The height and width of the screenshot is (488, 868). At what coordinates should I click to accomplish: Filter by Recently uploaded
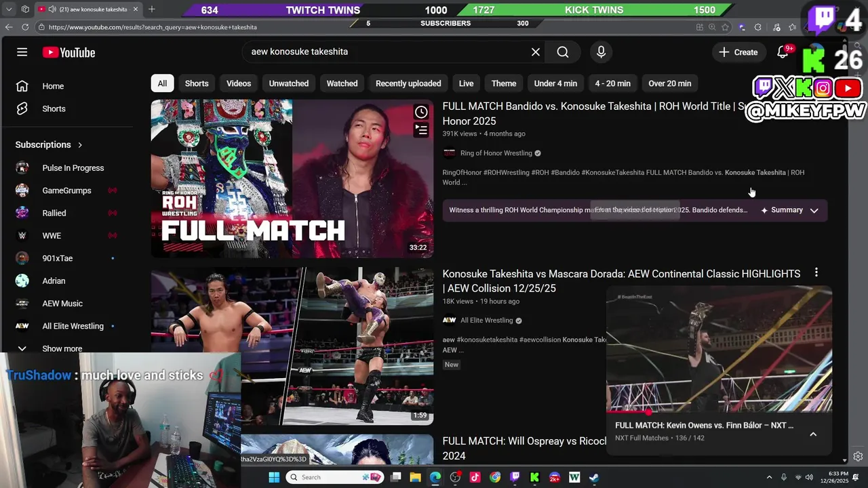tap(408, 83)
